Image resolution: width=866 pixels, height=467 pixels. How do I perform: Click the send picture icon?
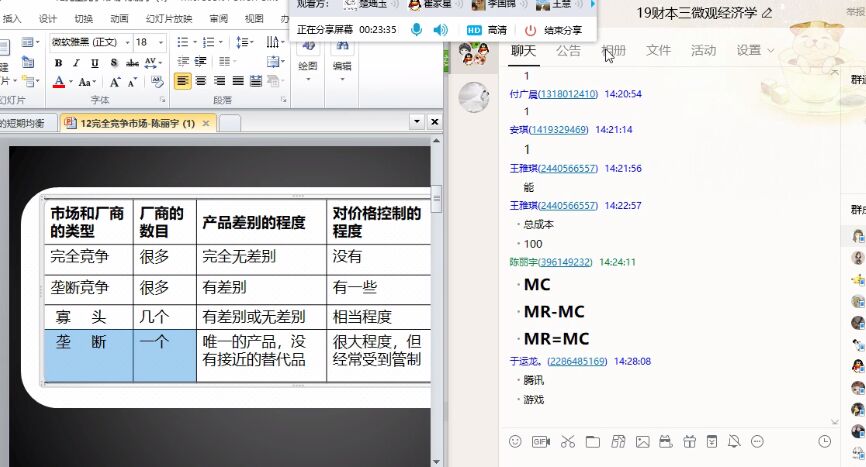click(642, 441)
